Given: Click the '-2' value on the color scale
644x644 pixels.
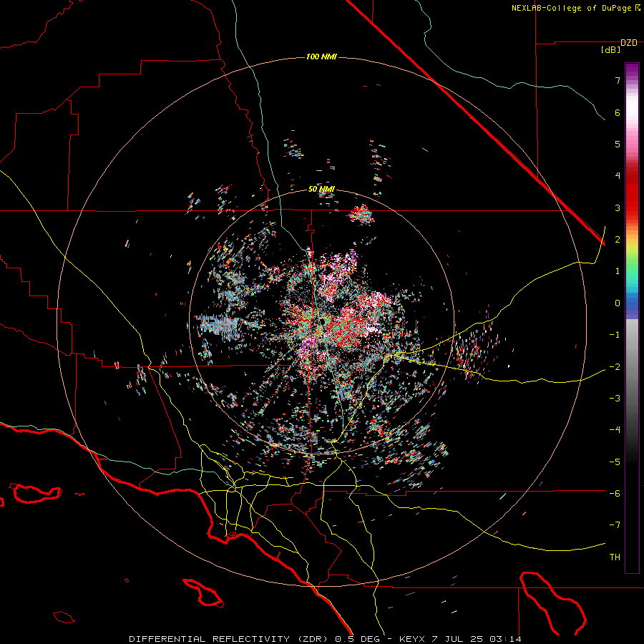Looking at the screenshot, I should [615, 366].
